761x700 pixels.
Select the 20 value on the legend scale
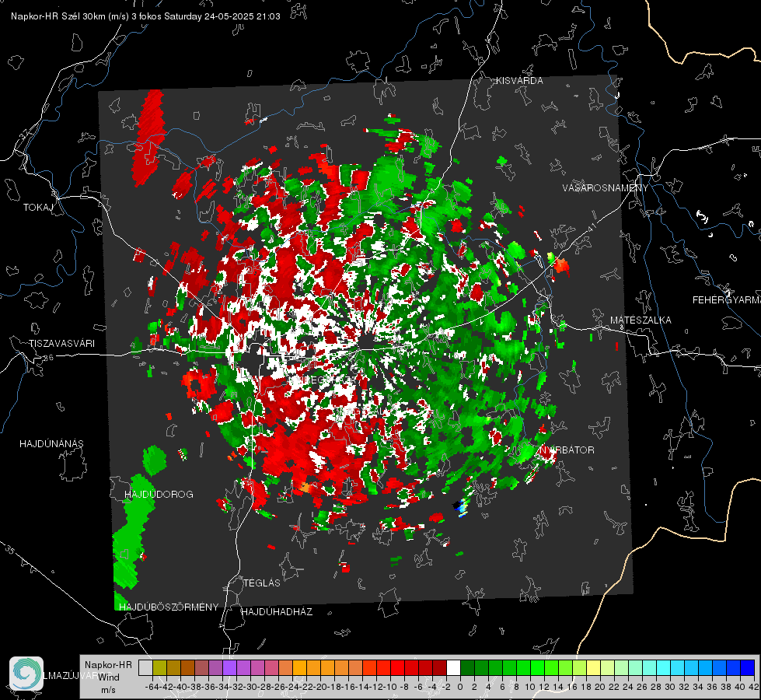point(600,687)
